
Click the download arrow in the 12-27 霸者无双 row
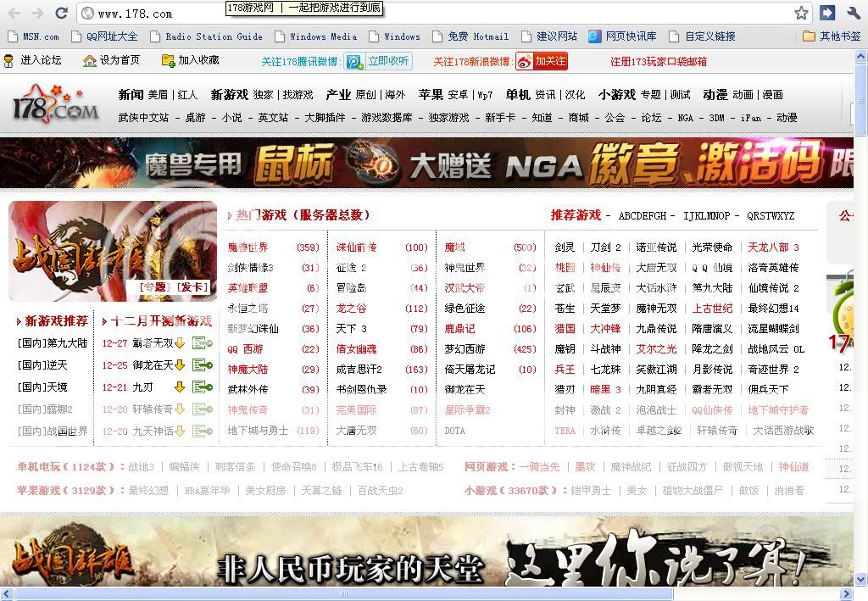[x=180, y=343]
